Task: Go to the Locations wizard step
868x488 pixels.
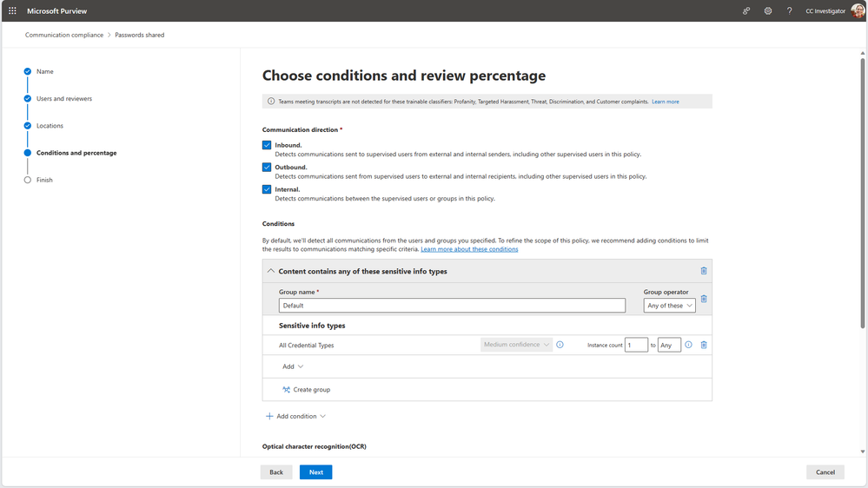Action: click(50, 126)
